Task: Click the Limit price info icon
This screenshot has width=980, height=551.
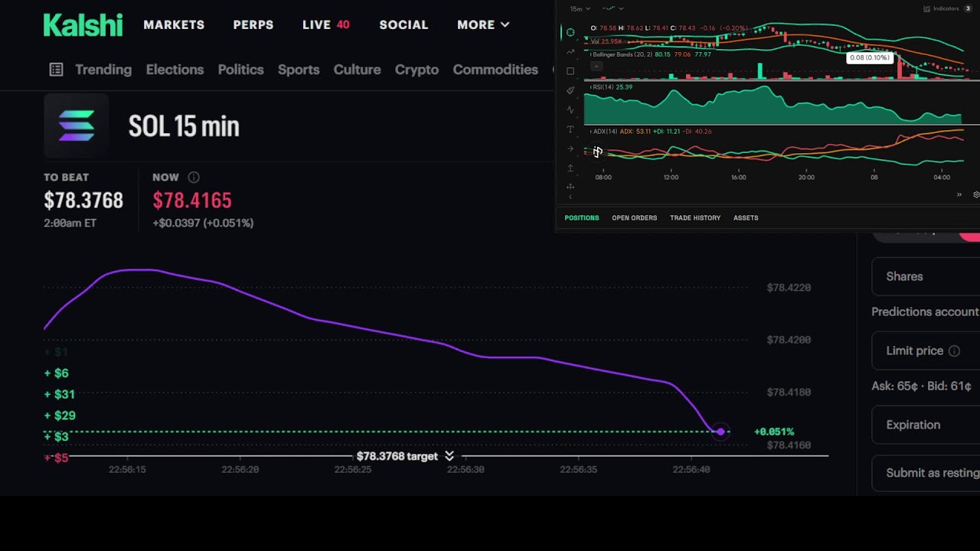Action: (x=954, y=351)
